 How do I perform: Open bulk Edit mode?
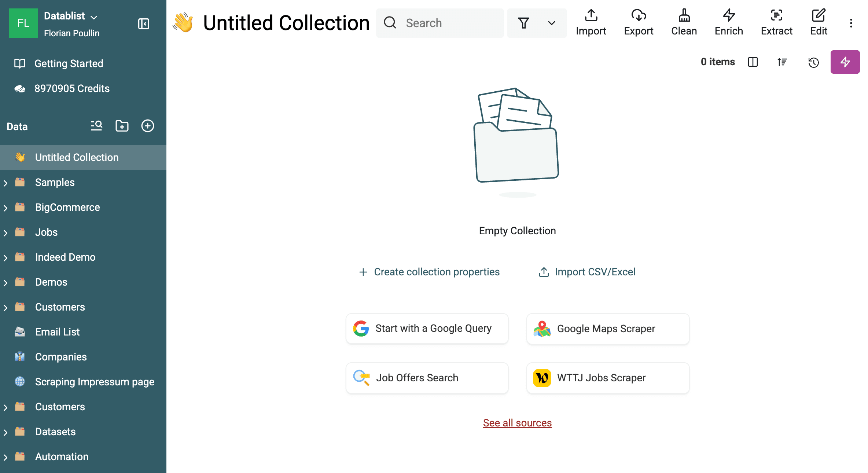coord(819,22)
